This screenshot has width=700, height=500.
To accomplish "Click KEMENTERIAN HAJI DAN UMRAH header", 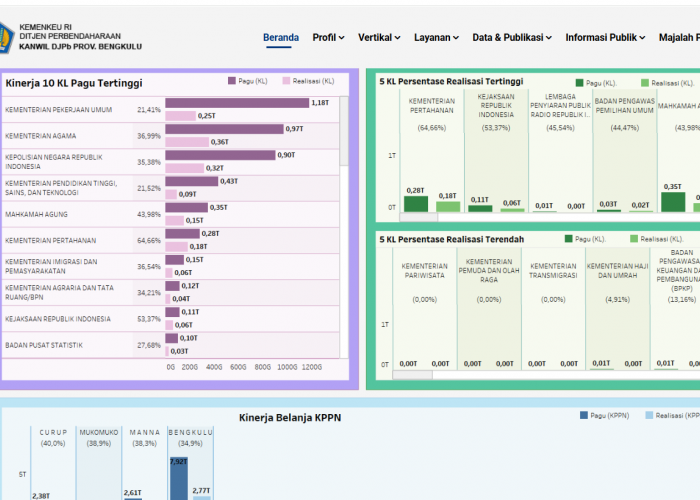I will click(617, 271).
